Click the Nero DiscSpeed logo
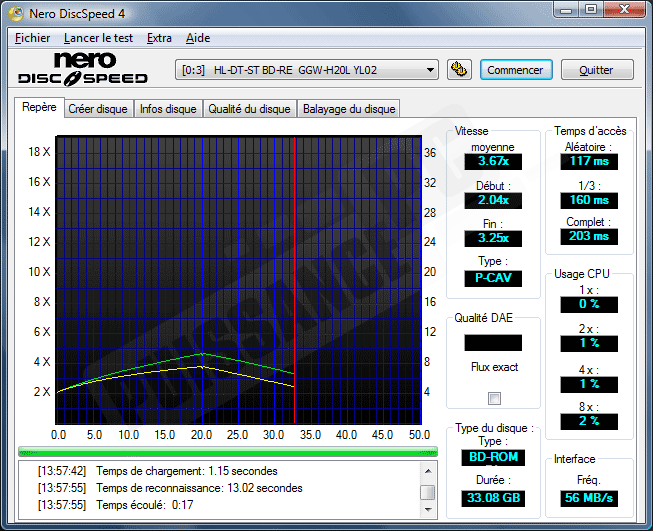The width and height of the screenshot is (653, 531). point(82,69)
